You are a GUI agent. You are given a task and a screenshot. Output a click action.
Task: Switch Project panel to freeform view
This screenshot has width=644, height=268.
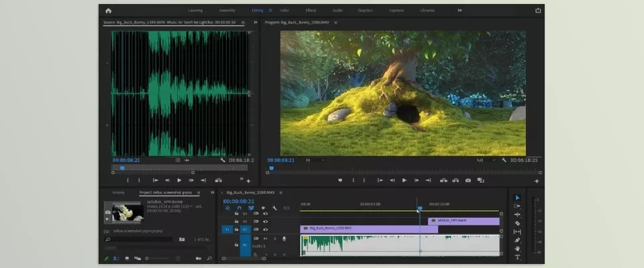click(x=138, y=259)
